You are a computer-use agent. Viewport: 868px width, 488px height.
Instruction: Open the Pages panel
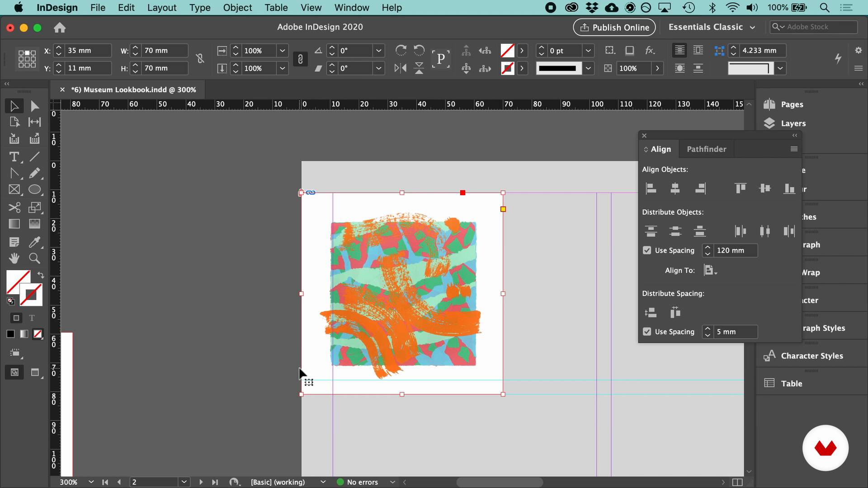[792, 104]
